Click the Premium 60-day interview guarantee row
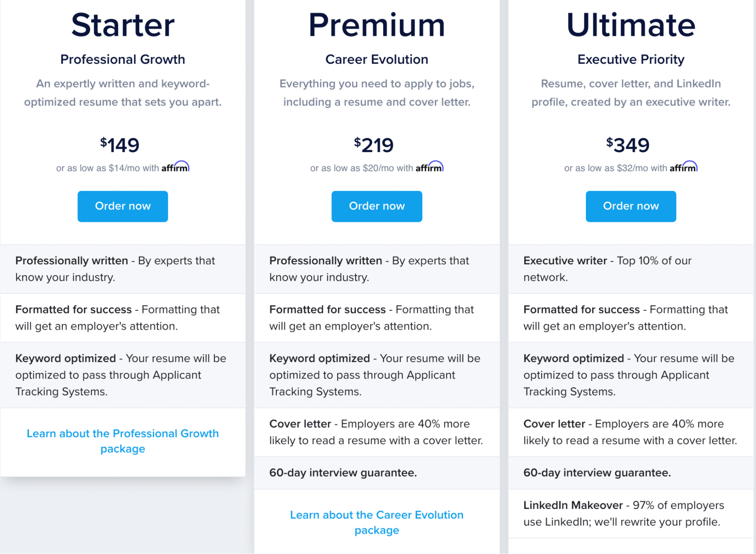 click(377, 473)
